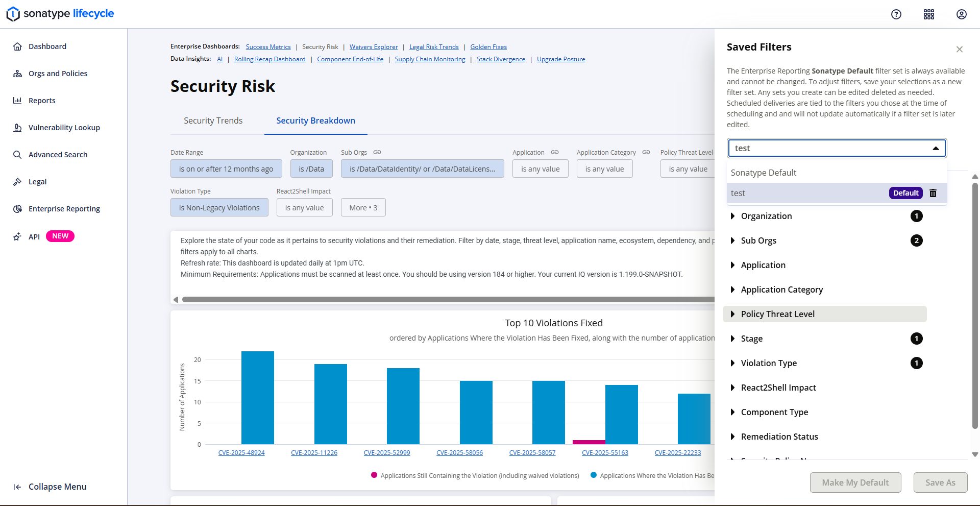The image size is (980, 506).
Task: Click the Legal gavel icon
Action: [x=17, y=182]
